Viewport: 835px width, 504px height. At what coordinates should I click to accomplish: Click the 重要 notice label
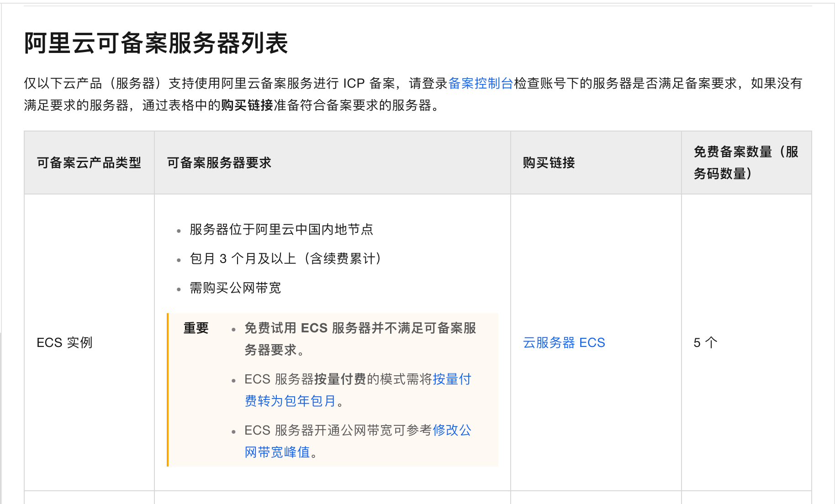coord(196,328)
